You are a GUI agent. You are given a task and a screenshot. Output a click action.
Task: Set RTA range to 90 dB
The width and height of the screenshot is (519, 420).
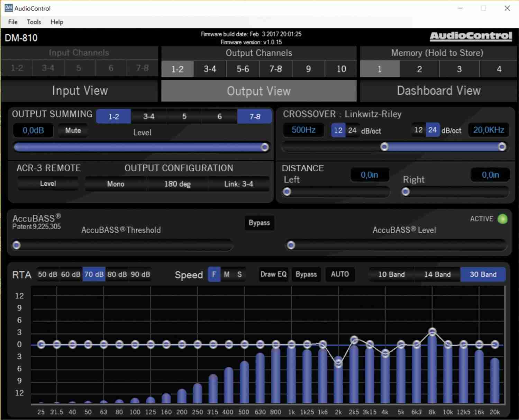[140, 274]
